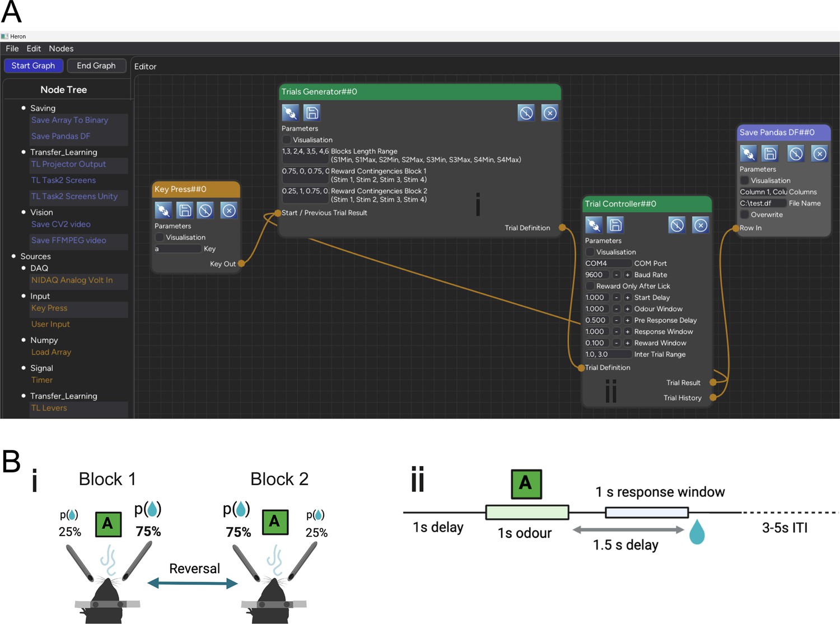Click the crossed-out info icon on Trial Controller node
Image resolution: width=840 pixels, height=624 pixels.
coord(677,225)
